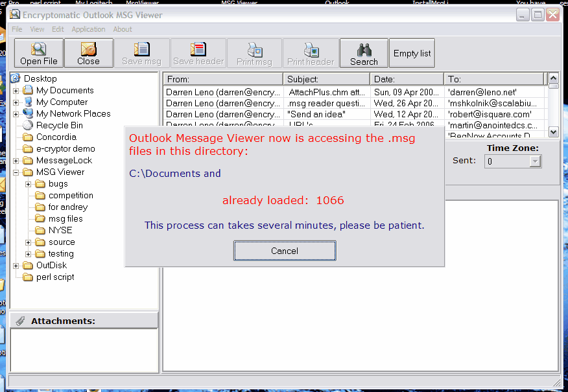Select the bugs folder label
The width and height of the screenshot is (568, 392).
[58, 184]
